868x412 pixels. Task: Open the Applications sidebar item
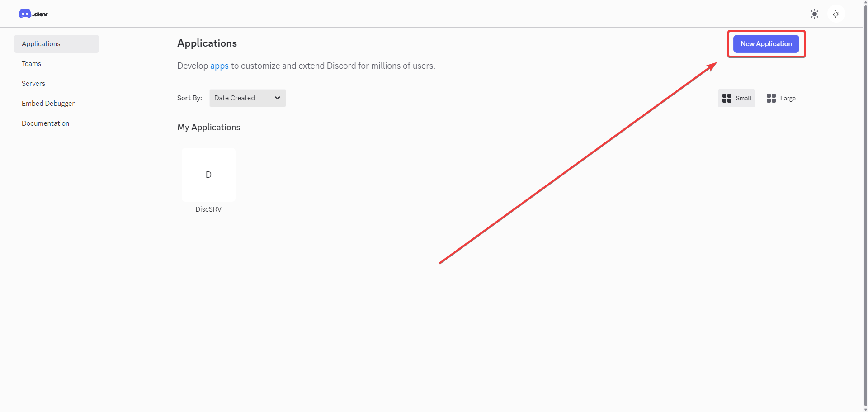57,44
